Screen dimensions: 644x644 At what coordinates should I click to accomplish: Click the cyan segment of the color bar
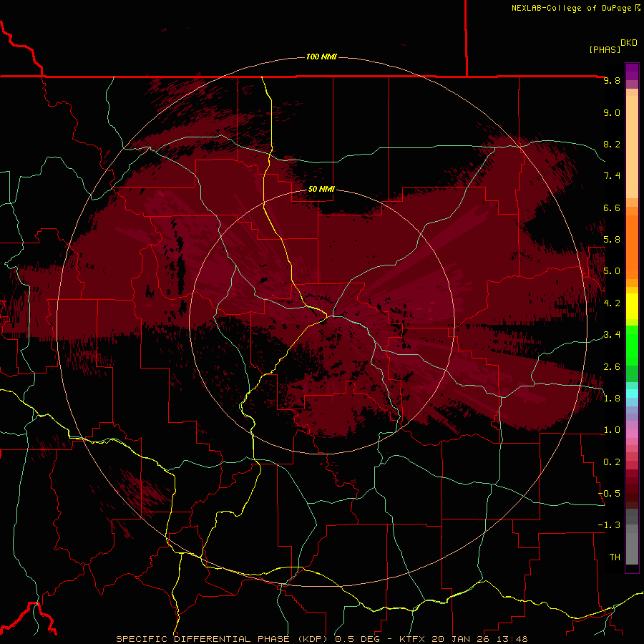[632, 394]
